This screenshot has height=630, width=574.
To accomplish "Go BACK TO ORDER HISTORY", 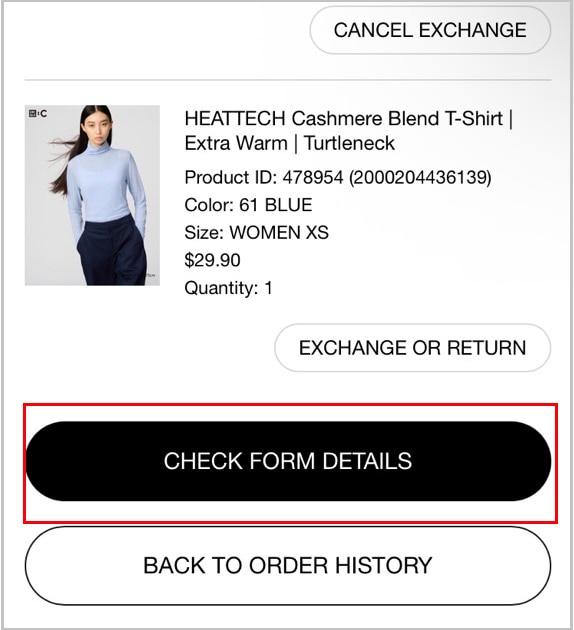I will 288,565.
